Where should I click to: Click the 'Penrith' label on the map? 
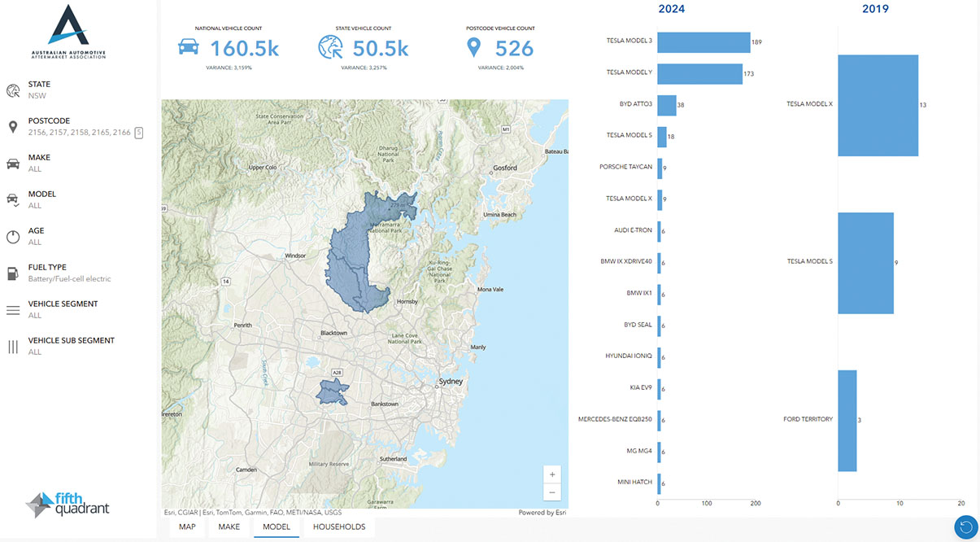242,325
